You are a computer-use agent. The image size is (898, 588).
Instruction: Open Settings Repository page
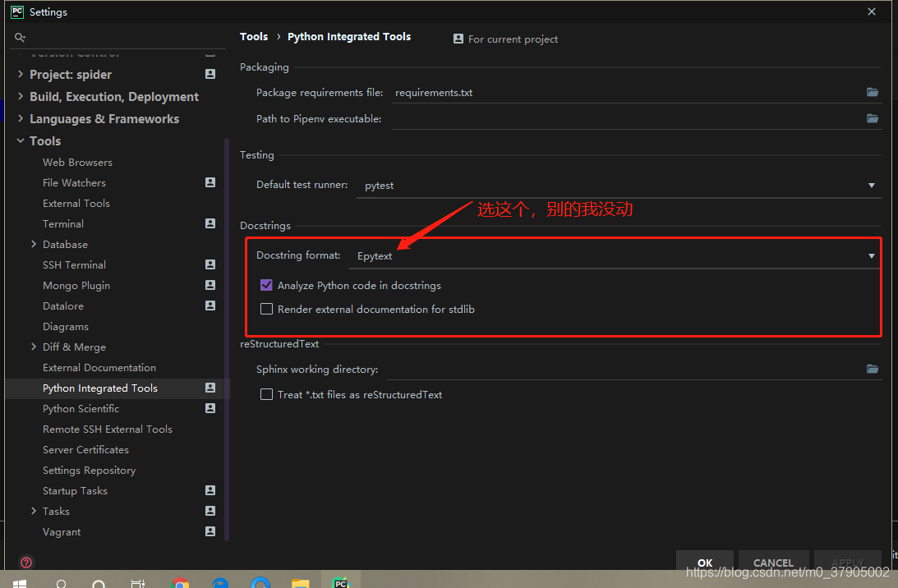pyautogui.click(x=89, y=470)
